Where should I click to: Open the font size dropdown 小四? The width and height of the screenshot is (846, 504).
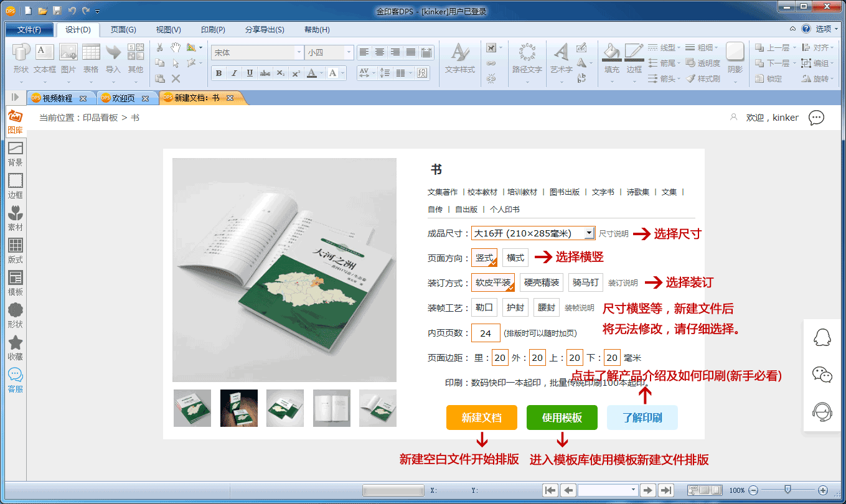point(349,53)
